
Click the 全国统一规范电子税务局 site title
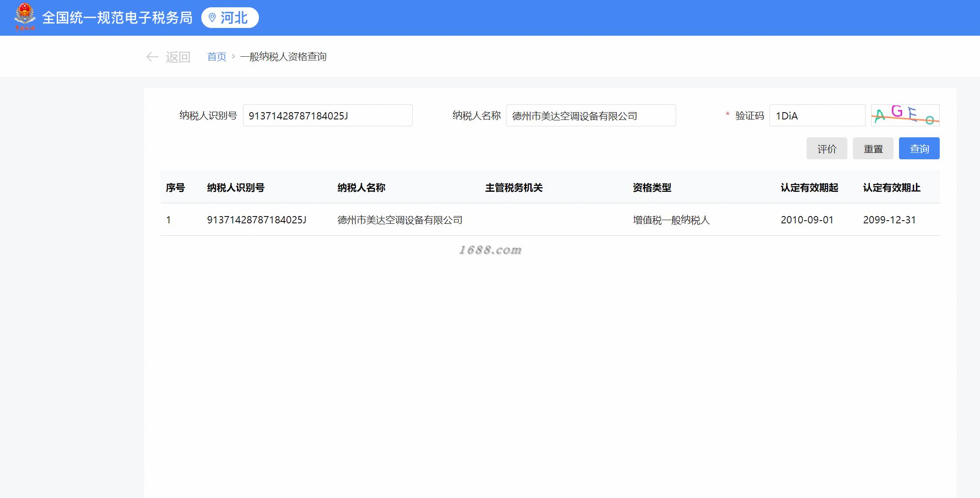point(117,18)
